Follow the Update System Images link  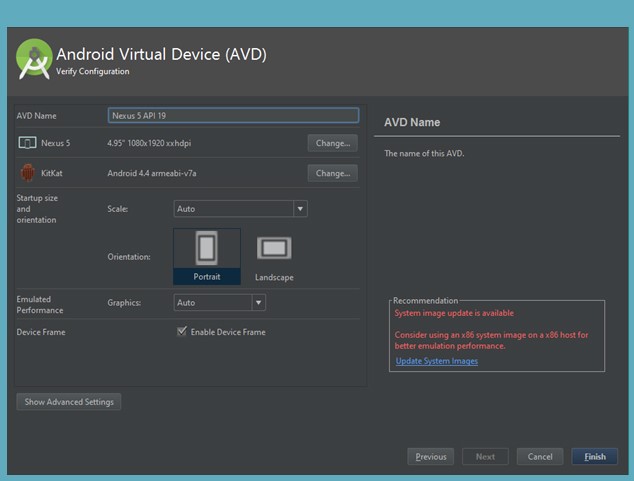pos(437,361)
